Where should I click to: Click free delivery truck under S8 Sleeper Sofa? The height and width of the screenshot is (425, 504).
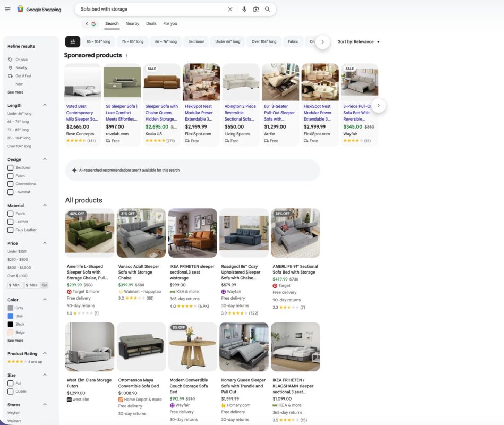tap(108, 141)
